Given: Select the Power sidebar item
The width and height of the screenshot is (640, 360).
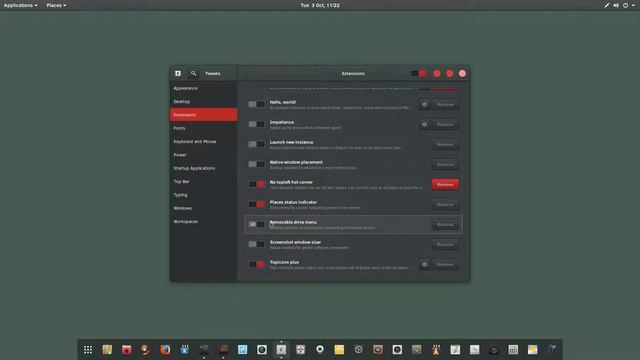Looking at the screenshot, I should 203,155.
